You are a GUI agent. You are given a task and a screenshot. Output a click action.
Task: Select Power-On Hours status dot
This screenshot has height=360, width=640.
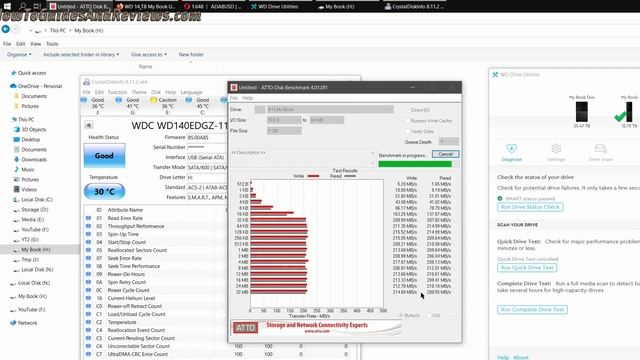89,274
